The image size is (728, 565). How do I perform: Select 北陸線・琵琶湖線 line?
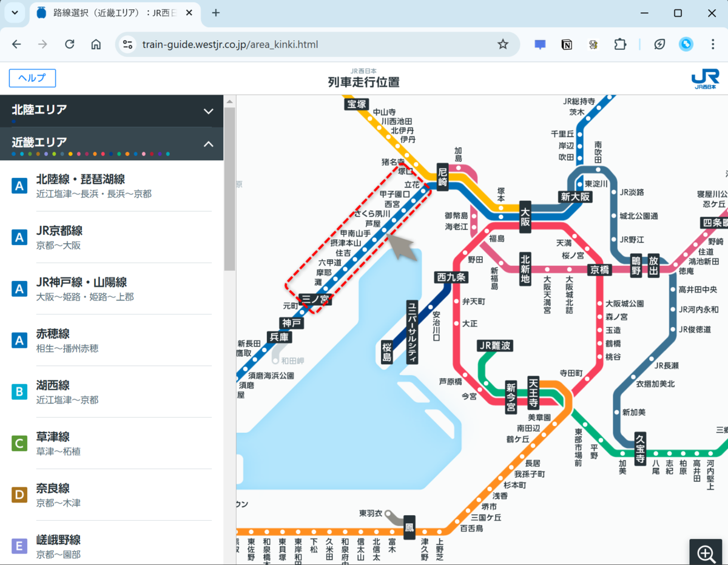pos(112,186)
